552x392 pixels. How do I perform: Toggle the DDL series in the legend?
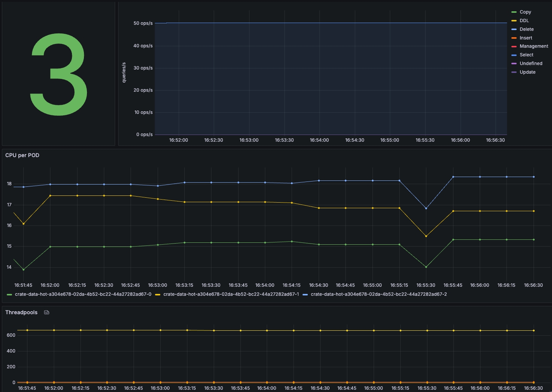tap(524, 21)
